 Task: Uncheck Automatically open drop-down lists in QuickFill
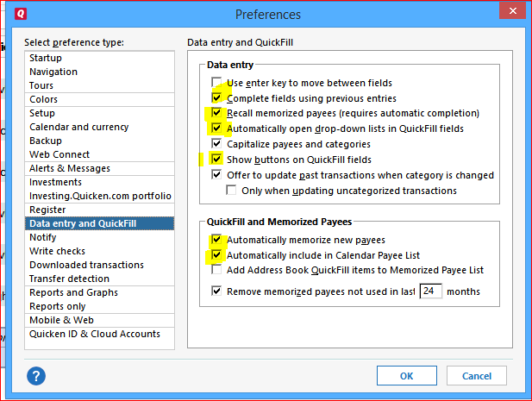coord(216,128)
